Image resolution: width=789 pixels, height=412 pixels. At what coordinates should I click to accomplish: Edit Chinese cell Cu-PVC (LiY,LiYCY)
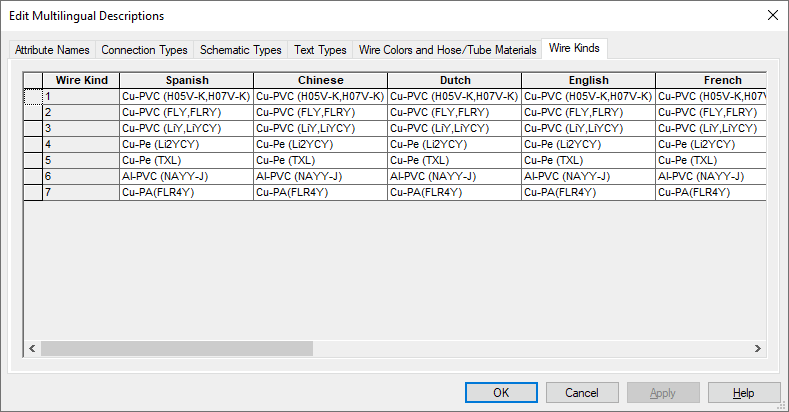coord(321,128)
